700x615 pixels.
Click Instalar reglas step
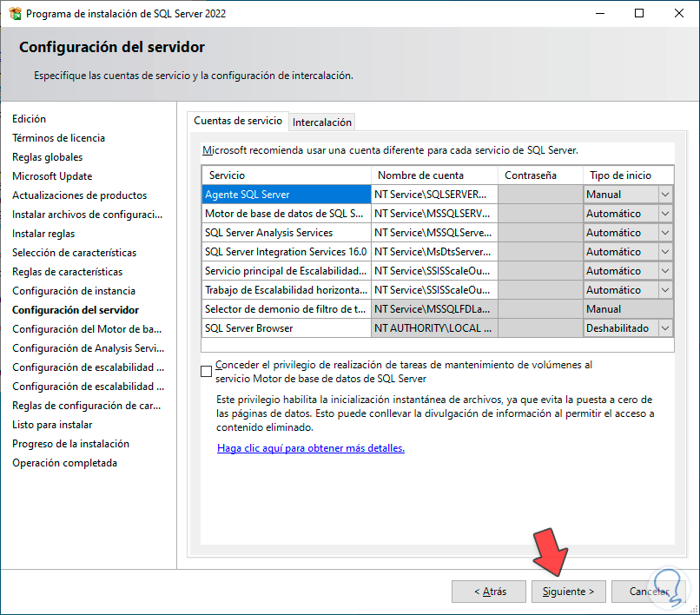coord(43,234)
